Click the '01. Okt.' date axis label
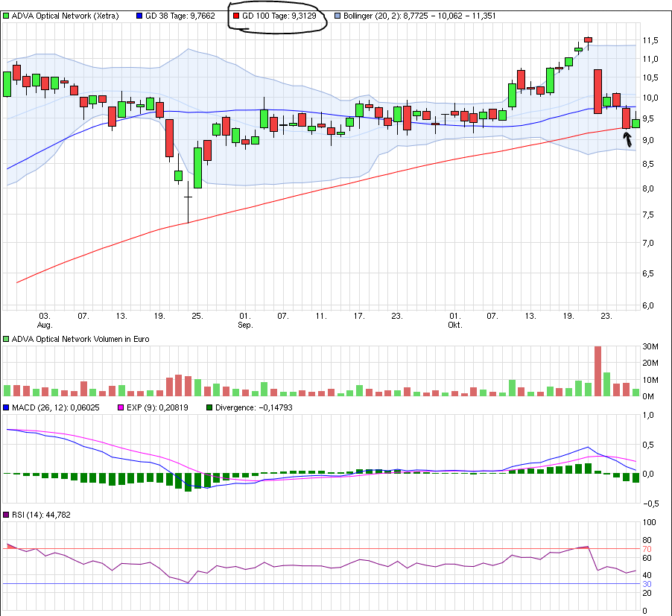 click(454, 320)
